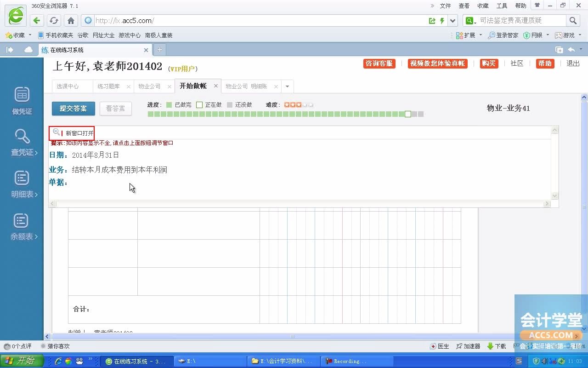Open a new browser tab with plus button
The height and width of the screenshot is (368, 588).
tap(159, 50)
